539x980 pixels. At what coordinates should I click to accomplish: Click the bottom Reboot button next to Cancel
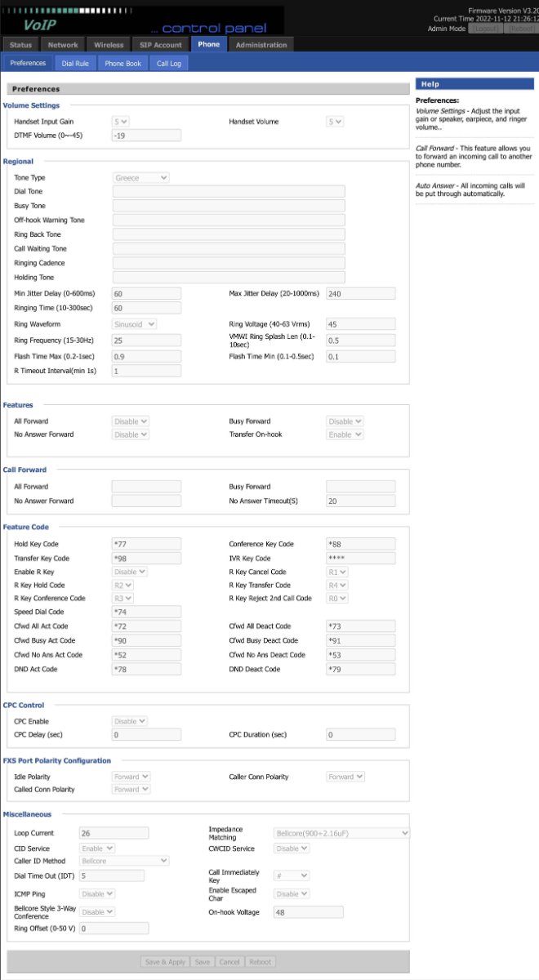(260, 961)
